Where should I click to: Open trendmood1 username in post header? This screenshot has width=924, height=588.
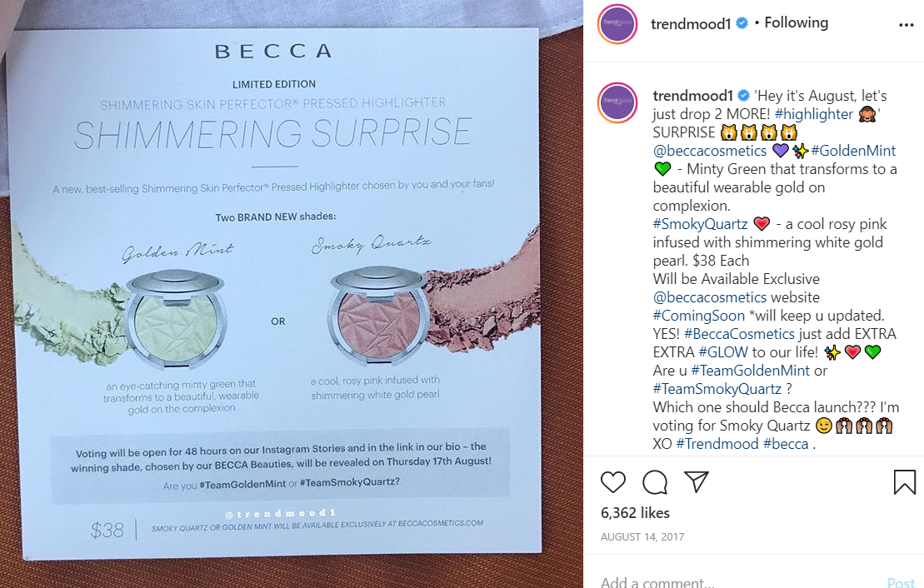(x=691, y=23)
